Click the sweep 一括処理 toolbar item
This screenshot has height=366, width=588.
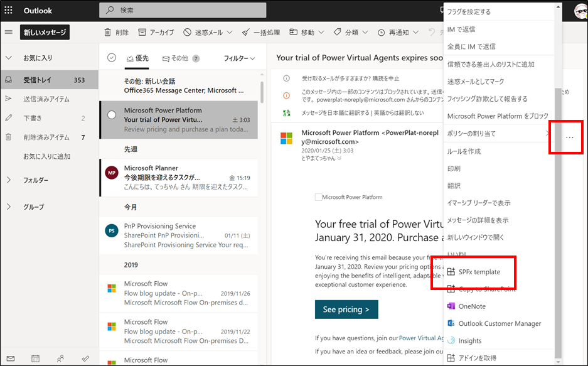tap(261, 32)
